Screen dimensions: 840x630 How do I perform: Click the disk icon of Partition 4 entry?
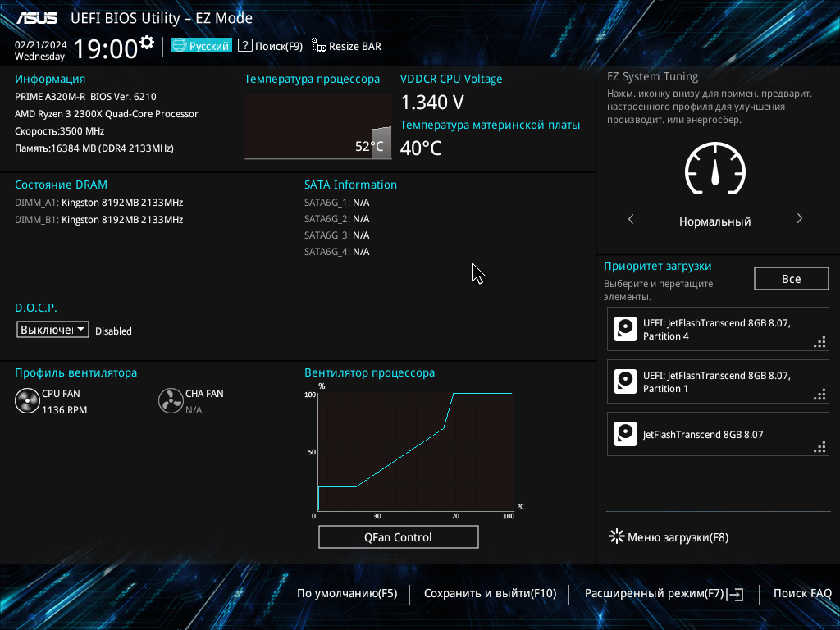625,329
